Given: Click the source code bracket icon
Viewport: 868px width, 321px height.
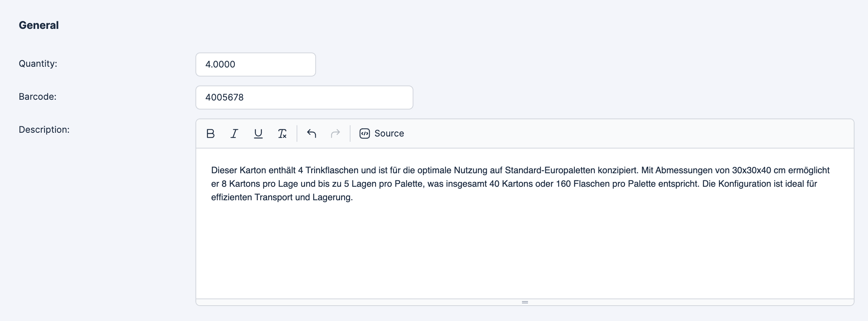Looking at the screenshot, I should pyautogui.click(x=364, y=133).
